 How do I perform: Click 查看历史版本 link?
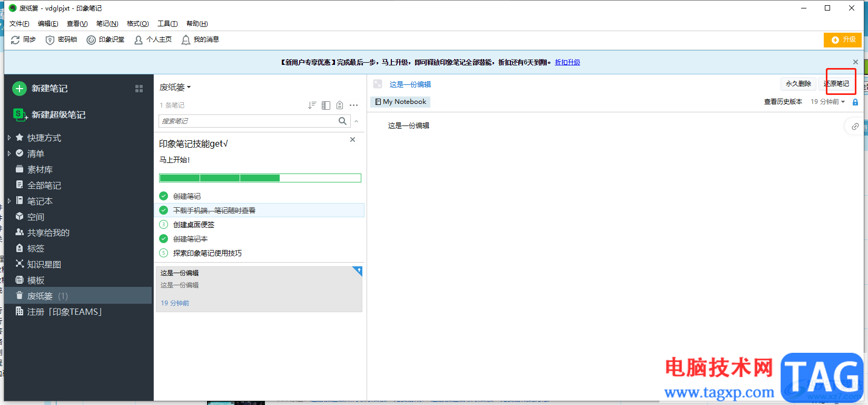point(783,102)
